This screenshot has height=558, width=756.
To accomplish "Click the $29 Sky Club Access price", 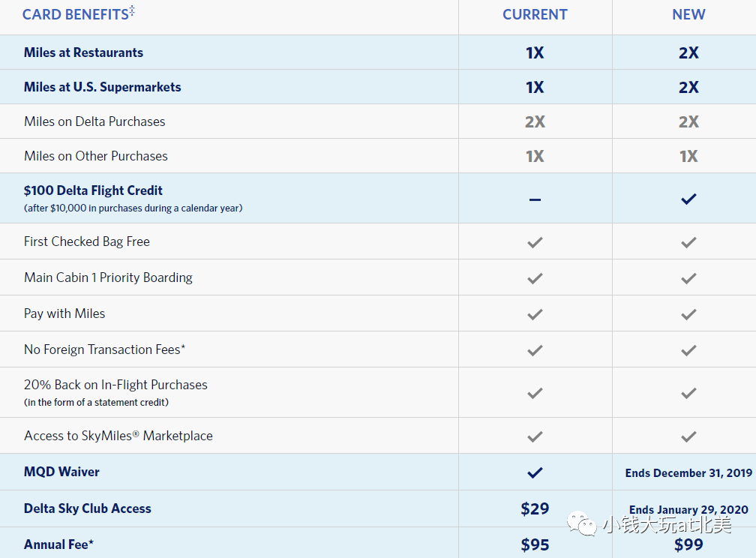I will 535,508.
